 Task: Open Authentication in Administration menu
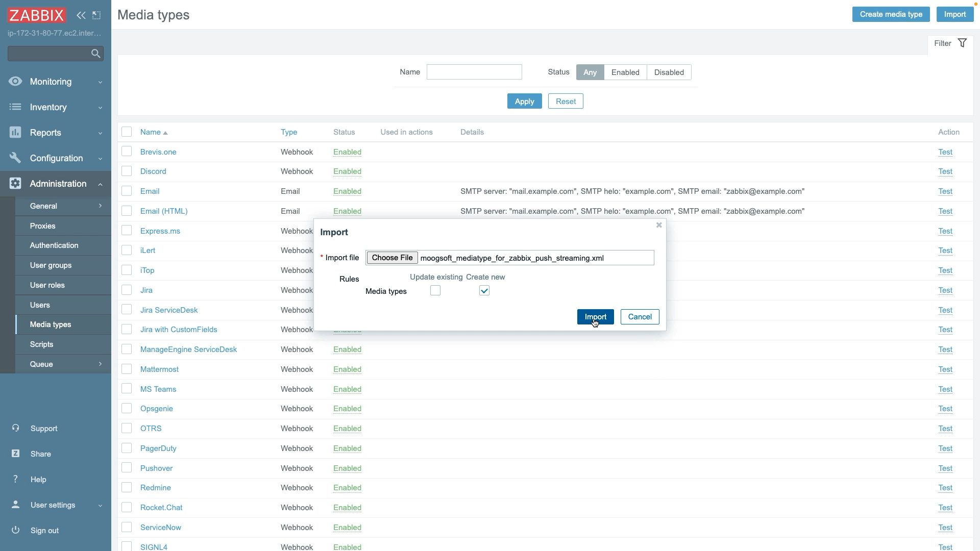point(63,245)
